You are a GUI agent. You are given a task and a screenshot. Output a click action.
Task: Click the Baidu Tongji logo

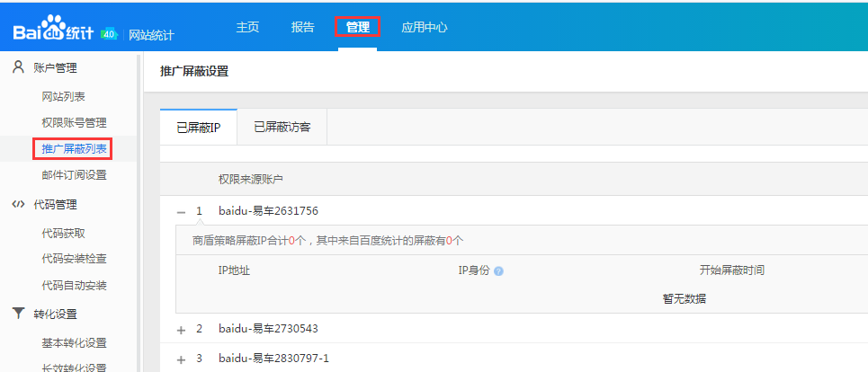click(53, 31)
